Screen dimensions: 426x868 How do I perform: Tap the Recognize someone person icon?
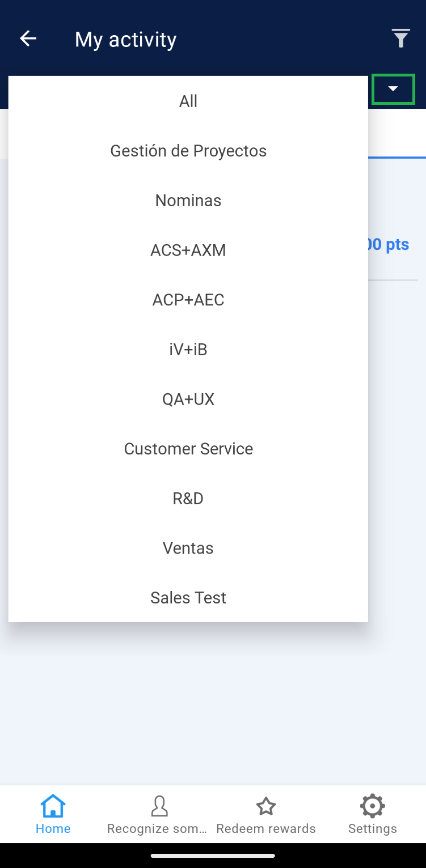click(159, 806)
